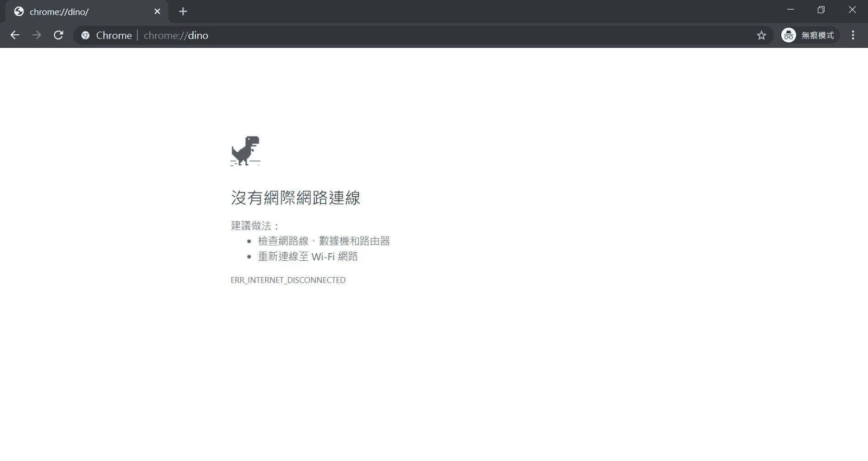This screenshot has height=461, width=868.
Task: Click the 檢查網路線、數據機和路由器 suggestion
Action: tap(324, 241)
